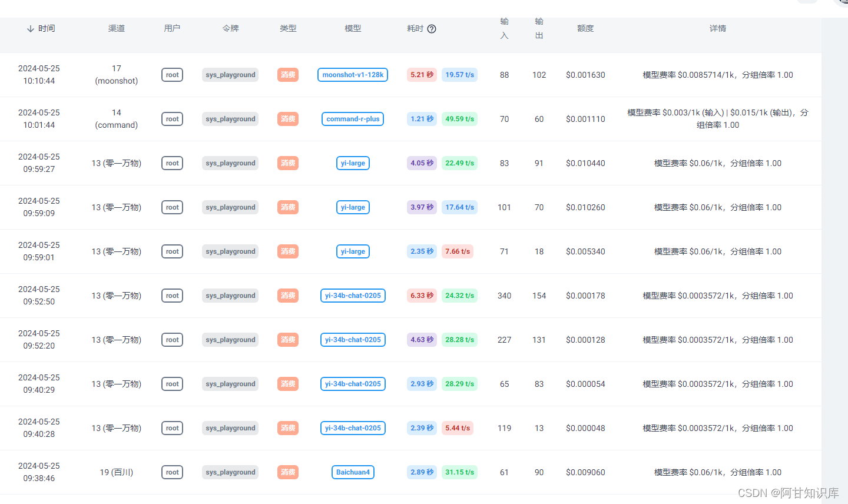Click the timestamp 2024-05-25 10:10:44
Image resolution: width=848 pixels, height=504 pixels.
39,75
